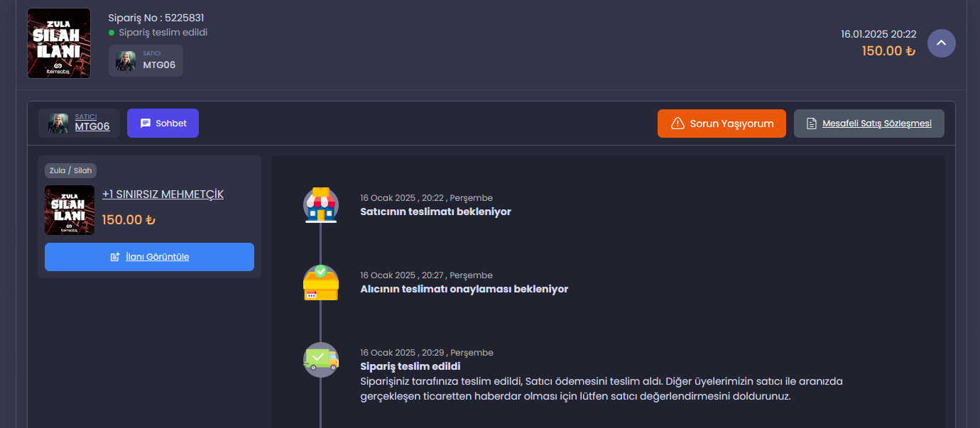Click the timestamp 16 Ocak 2025 , 20:22
Screen dimensions: 980x428
(x=426, y=198)
